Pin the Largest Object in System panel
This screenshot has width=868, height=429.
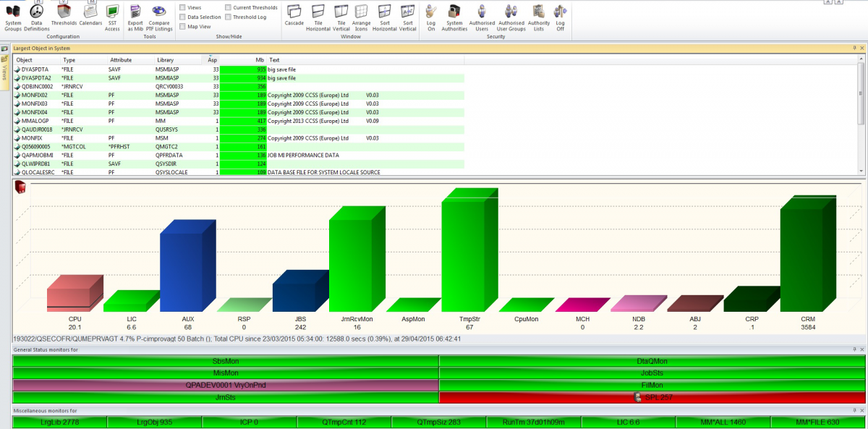854,48
